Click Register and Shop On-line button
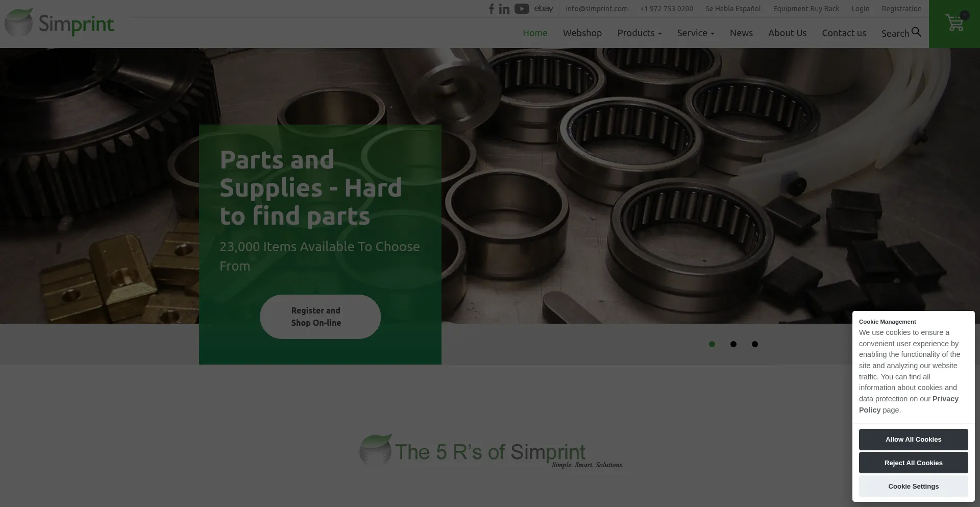Image resolution: width=980 pixels, height=507 pixels. pyautogui.click(x=320, y=317)
